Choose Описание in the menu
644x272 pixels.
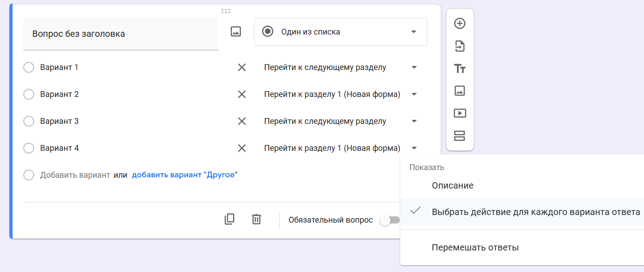coord(522,185)
